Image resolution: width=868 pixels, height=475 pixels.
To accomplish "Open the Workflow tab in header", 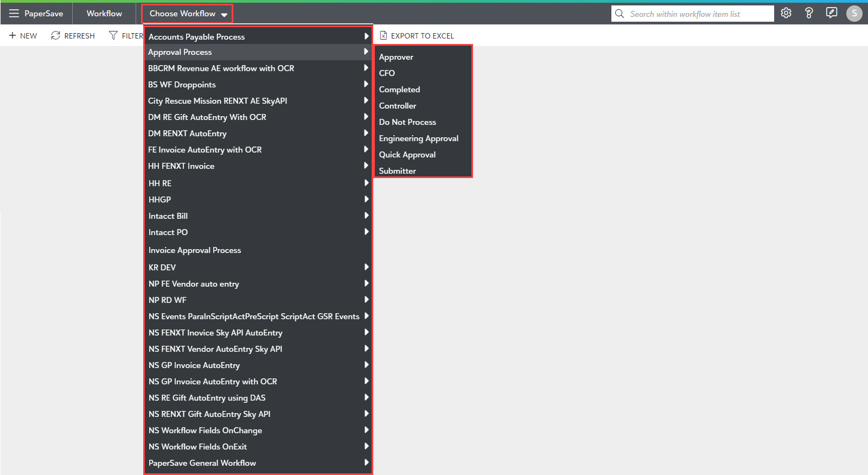I will pos(104,14).
